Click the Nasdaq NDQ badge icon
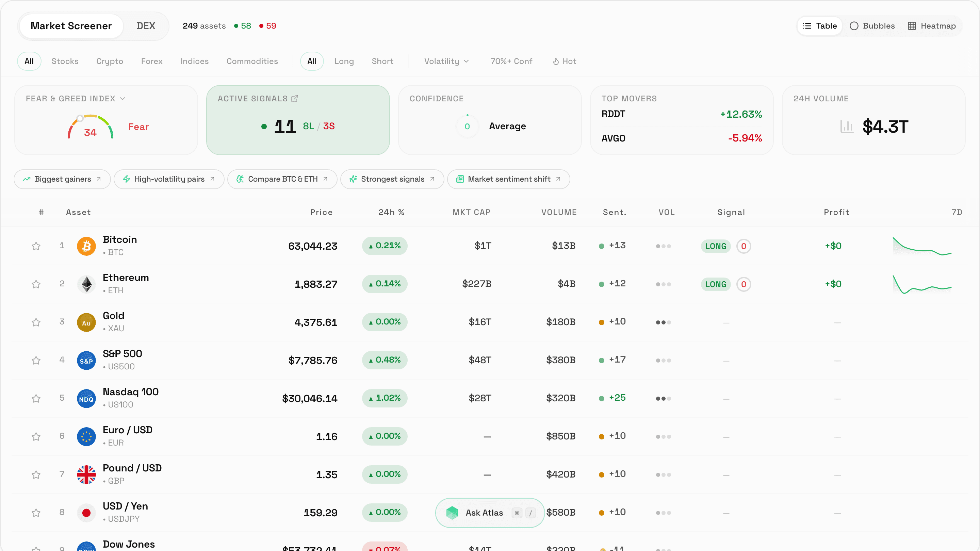Screen dimensions: 980x551 (86, 398)
